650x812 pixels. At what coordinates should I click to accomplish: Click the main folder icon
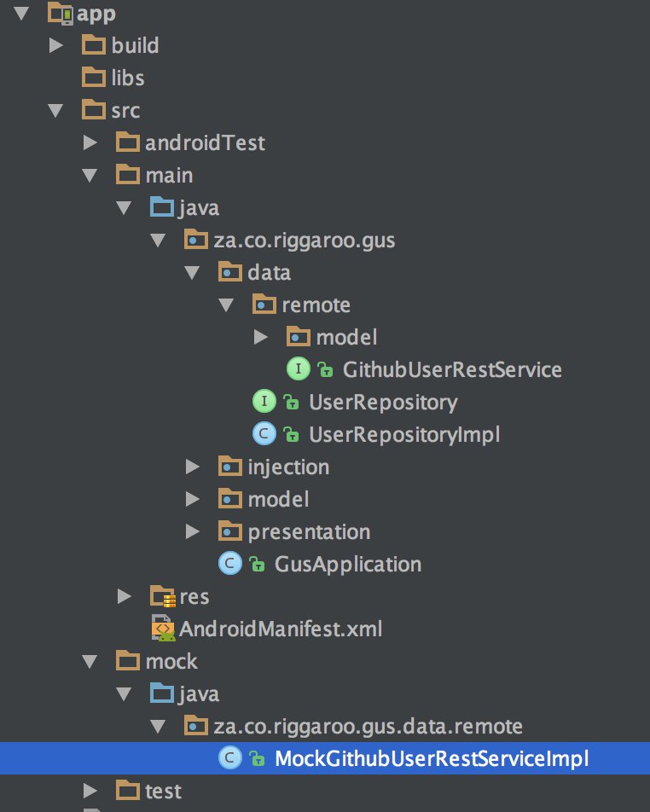128,175
